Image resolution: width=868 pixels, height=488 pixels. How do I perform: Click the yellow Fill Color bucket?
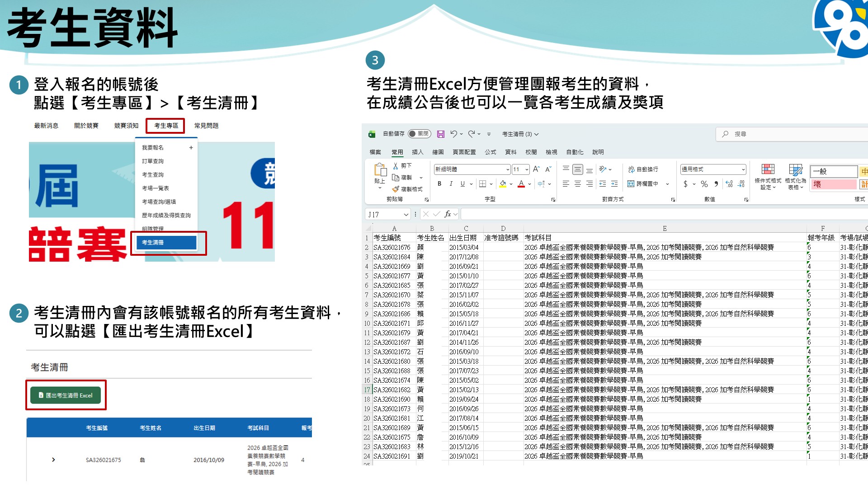click(x=503, y=184)
